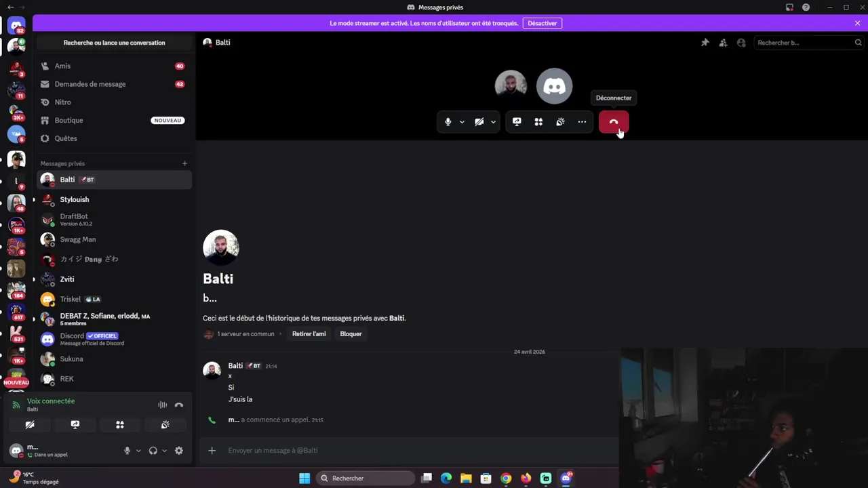This screenshot has height=488, width=868.
Task: Open camera options arrow in call controls
Action: point(493,122)
